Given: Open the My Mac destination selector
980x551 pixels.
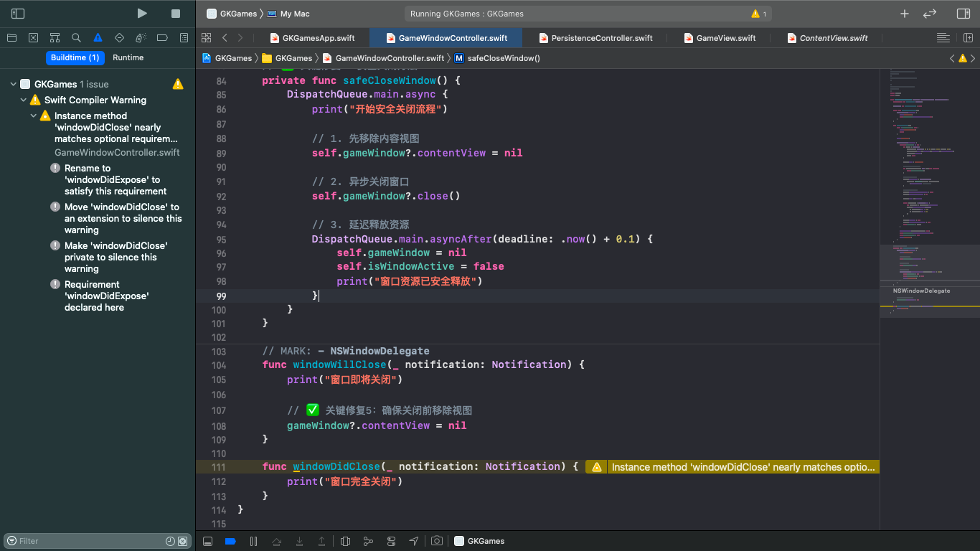Looking at the screenshot, I should click(288, 14).
